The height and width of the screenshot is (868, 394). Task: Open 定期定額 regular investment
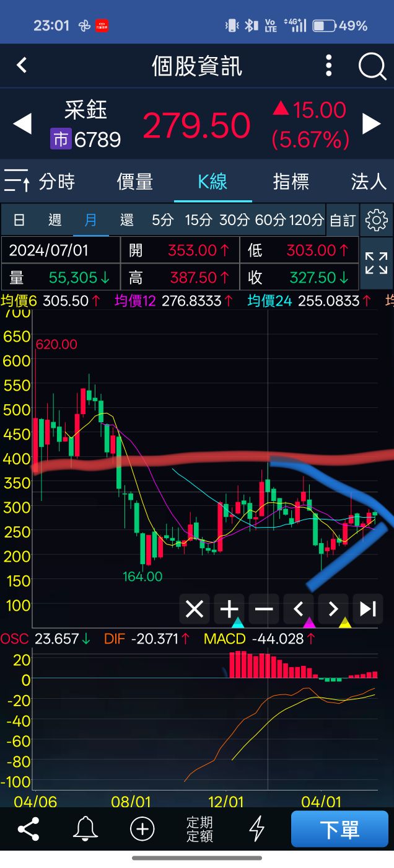[x=199, y=829]
